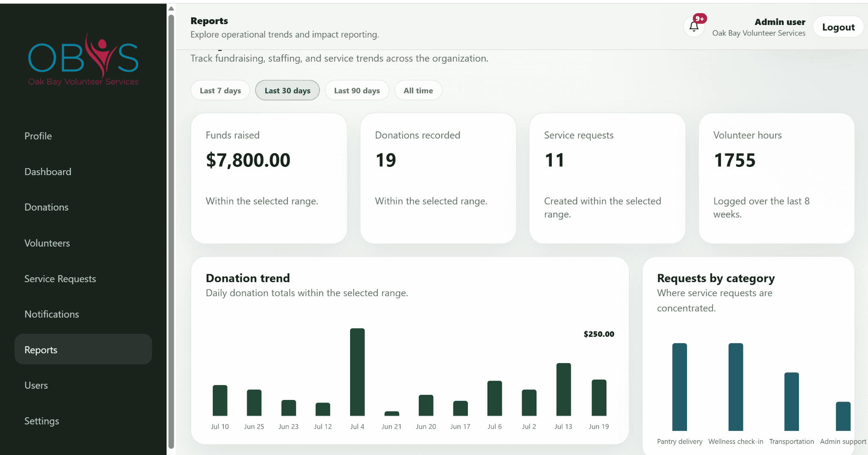Click the Jul 4 donation bar
Image resolution: width=868 pixels, height=455 pixels.
pyautogui.click(x=357, y=372)
